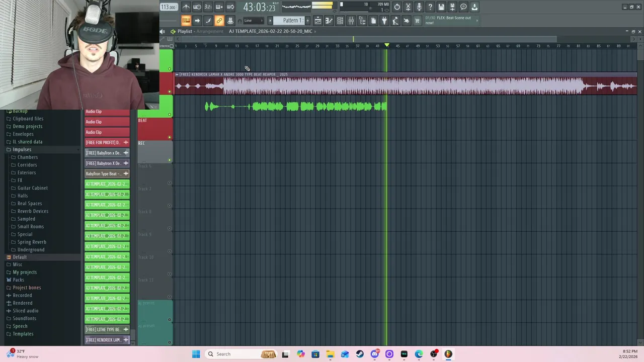This screenshot has width=644, height=362.
Task: Toggle note grid highlight brush button
Action: click(x=208, y=21)
